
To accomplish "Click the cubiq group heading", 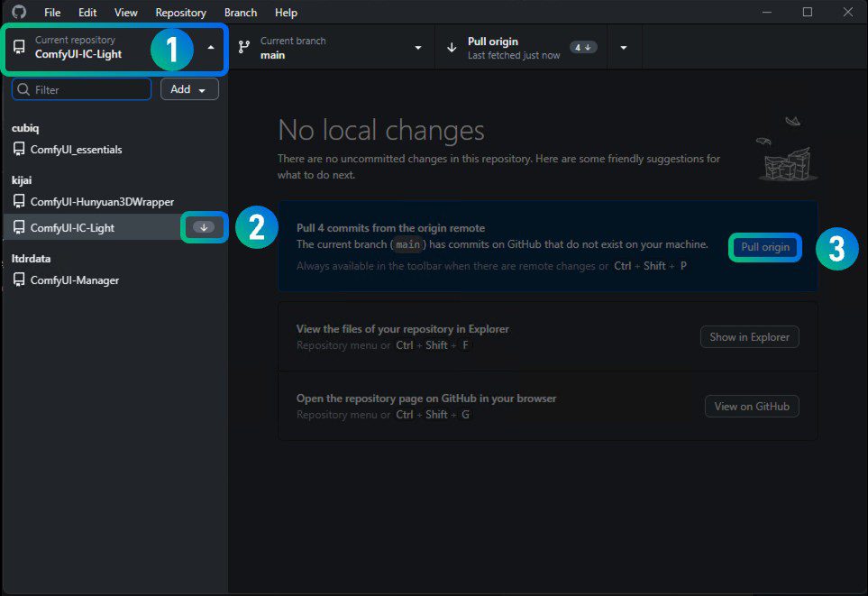I will 25,128.
